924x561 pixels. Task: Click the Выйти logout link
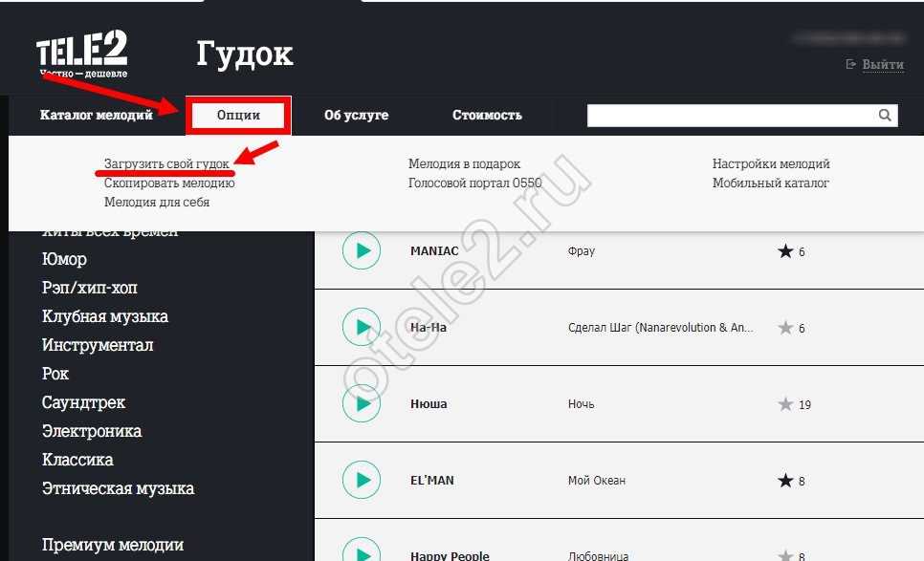point(882,65)
